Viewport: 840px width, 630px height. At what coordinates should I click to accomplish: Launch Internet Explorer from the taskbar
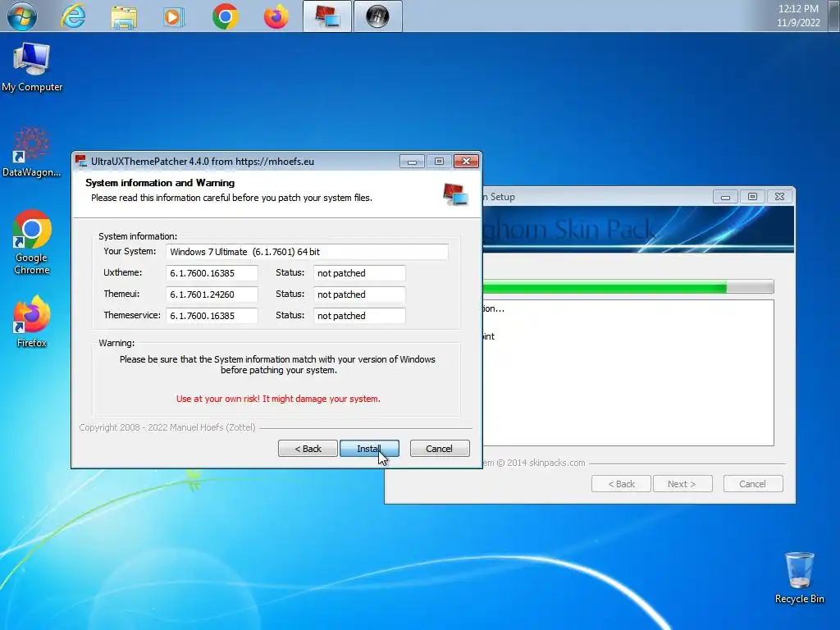coord(73,16)
